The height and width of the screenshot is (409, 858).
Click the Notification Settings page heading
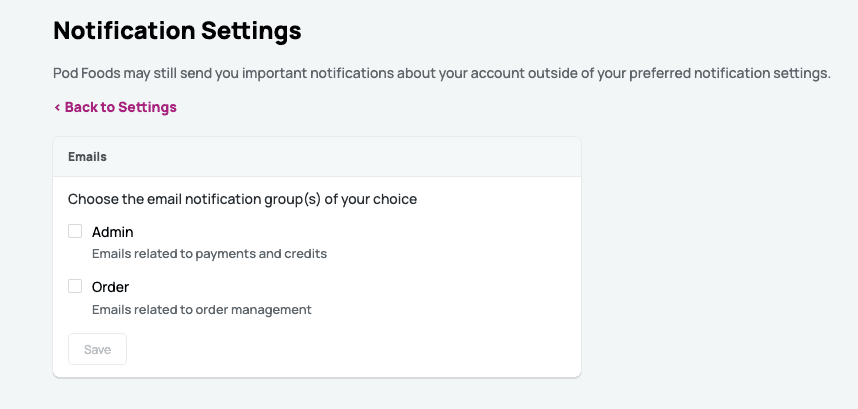(x=177, y=31)
